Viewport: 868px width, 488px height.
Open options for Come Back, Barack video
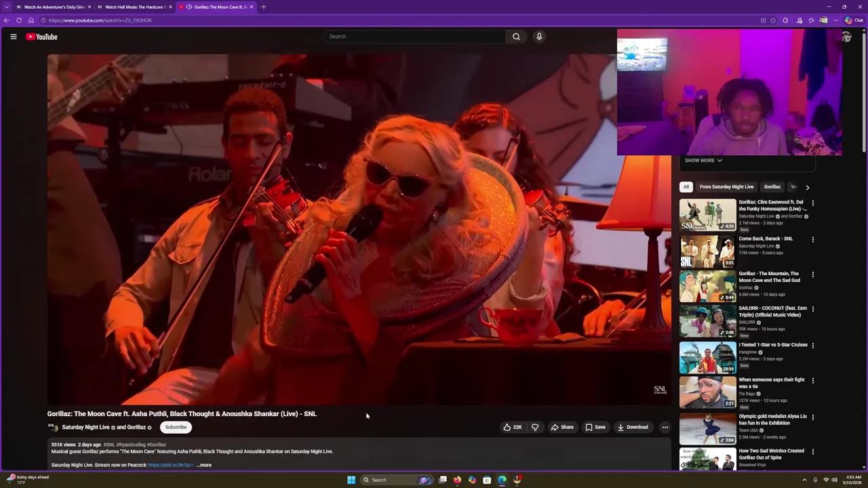click(812, 239)
